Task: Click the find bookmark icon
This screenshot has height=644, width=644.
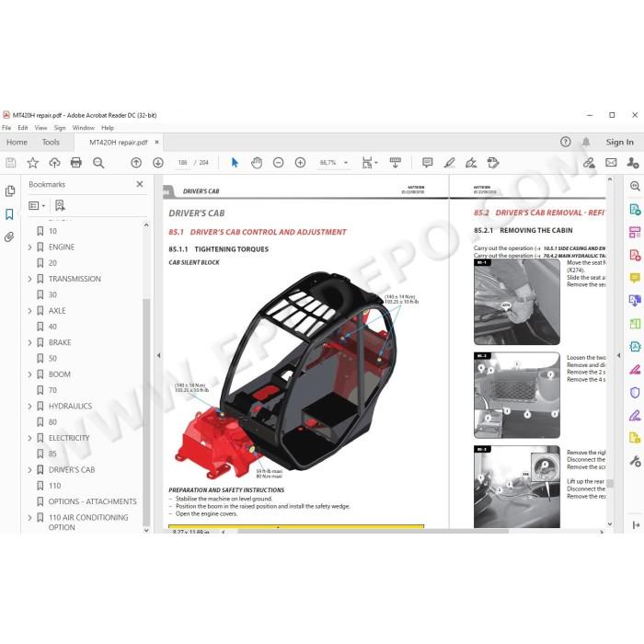Action: click(x=60, y=205)
